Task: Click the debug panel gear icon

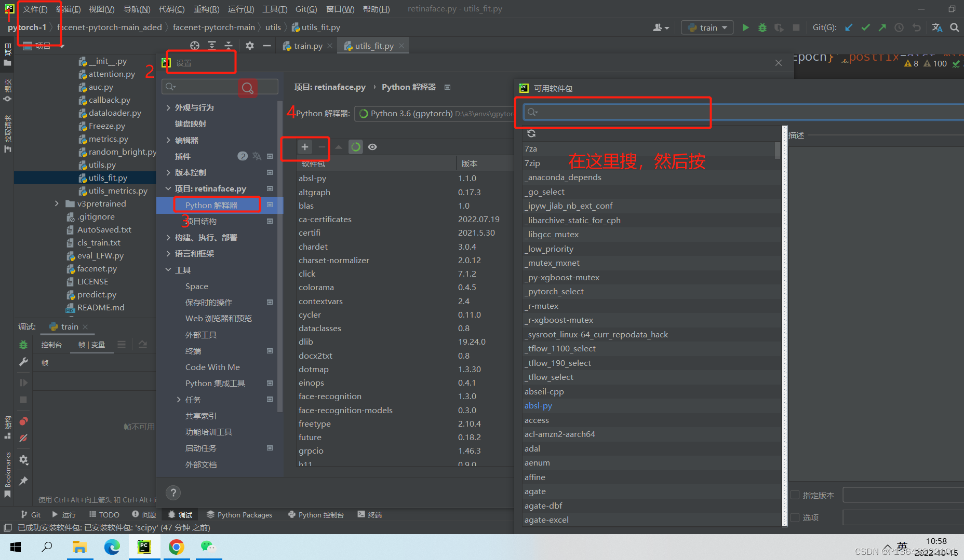Action: click(23, 460)
